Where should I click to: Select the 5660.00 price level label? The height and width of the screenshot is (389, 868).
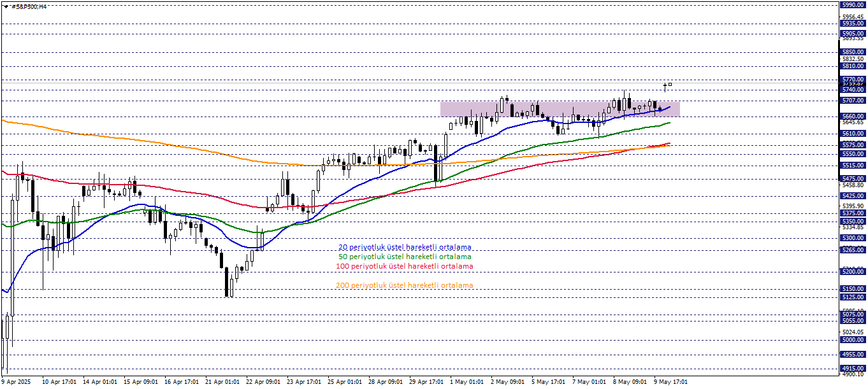[x=853, y=117]
